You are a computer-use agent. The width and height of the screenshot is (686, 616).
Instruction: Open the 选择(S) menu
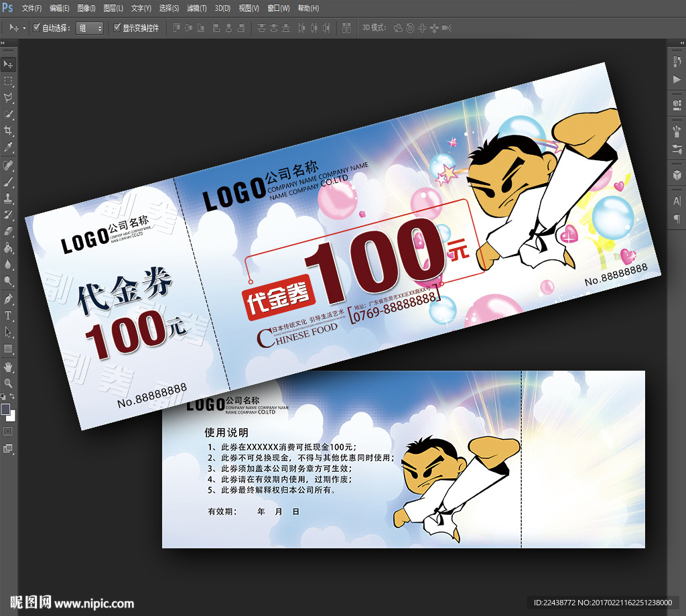169,8
